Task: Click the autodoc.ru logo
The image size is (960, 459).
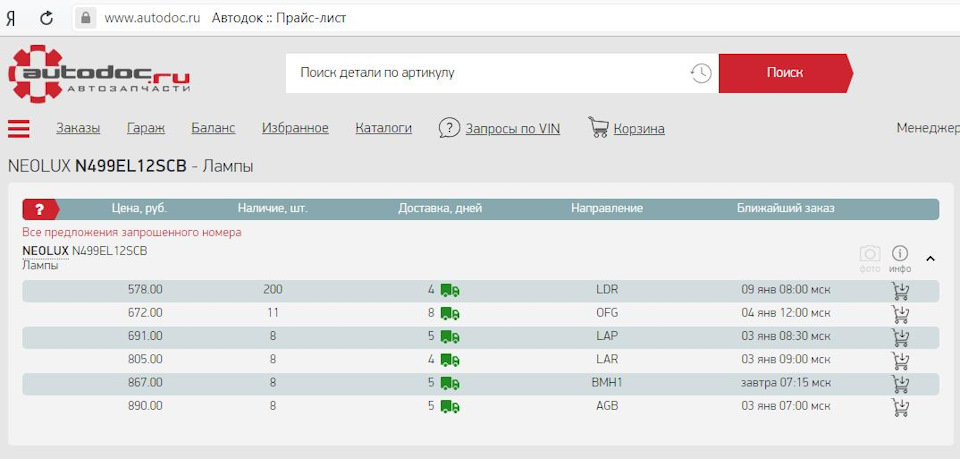Action: 99,73
